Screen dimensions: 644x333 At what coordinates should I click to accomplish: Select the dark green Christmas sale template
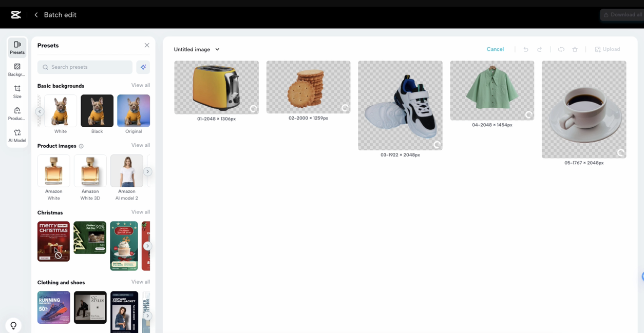90,238
